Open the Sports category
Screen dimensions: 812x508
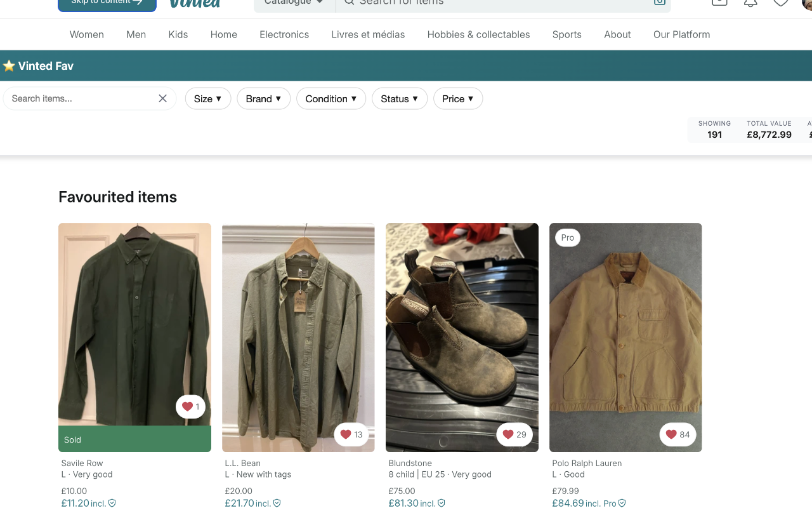567,34
